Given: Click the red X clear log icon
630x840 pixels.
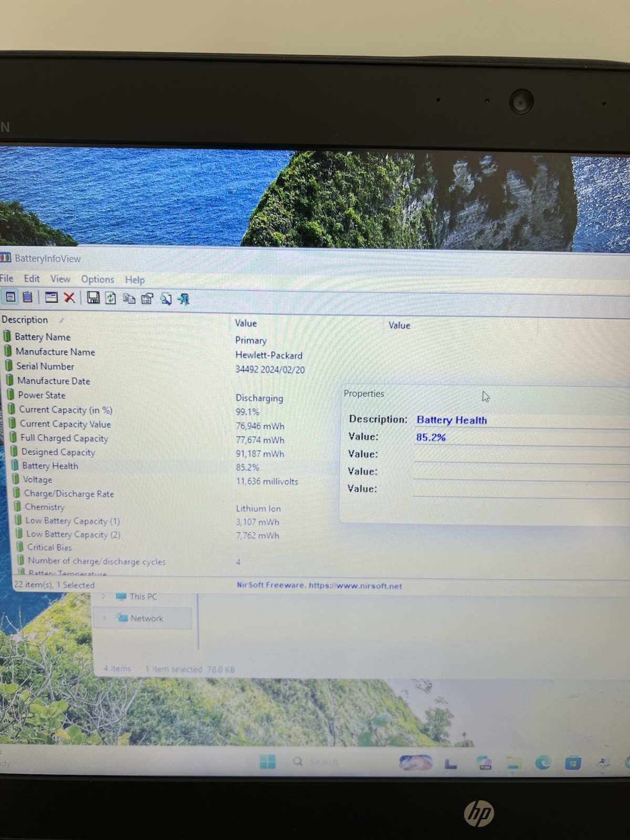Looking at the screenshot, I should tap(69, 298).
